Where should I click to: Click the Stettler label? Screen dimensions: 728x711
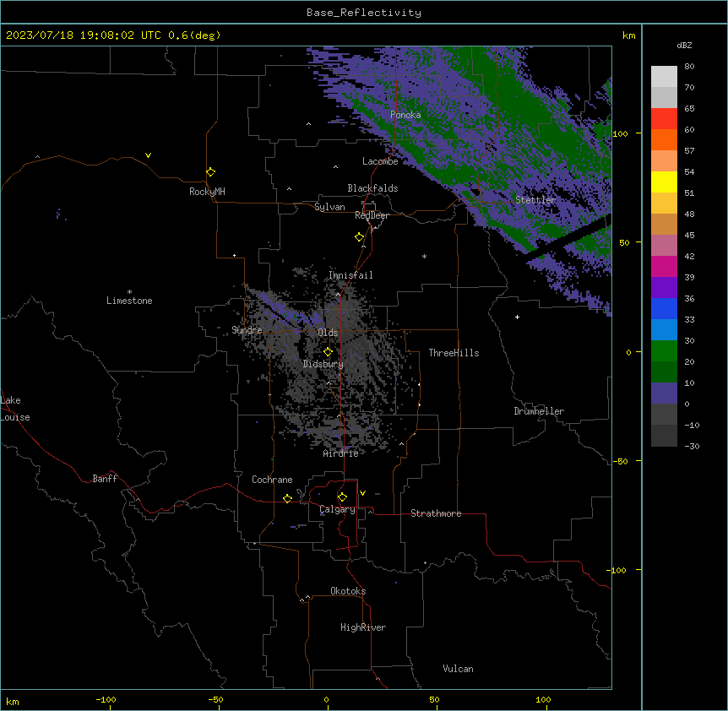coord(535,200)
